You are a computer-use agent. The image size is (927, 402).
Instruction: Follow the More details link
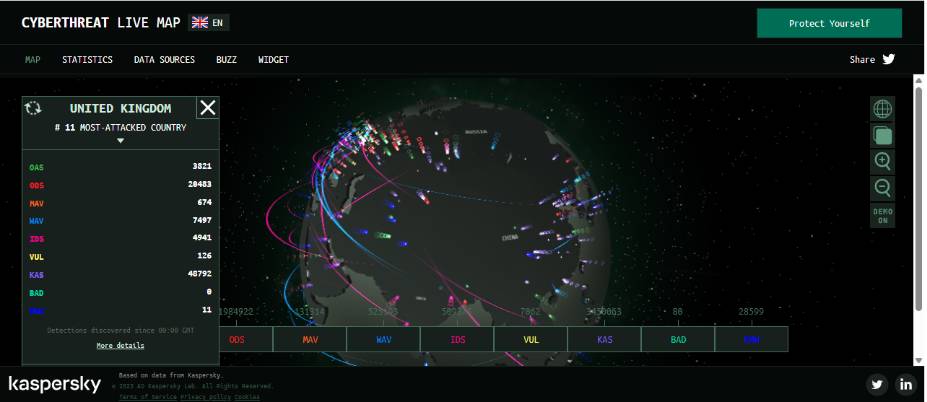pyautogui.click(x=120, y=346)
